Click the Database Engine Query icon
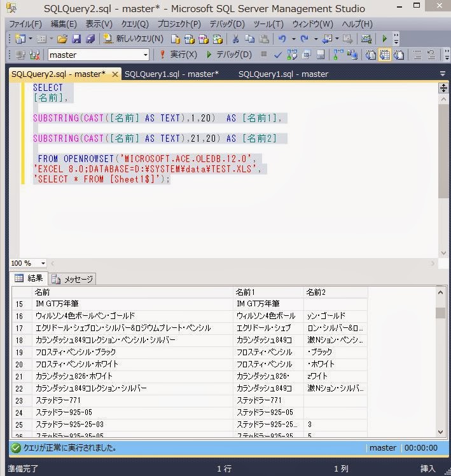 pyautogui.click(x=176, y=39)
